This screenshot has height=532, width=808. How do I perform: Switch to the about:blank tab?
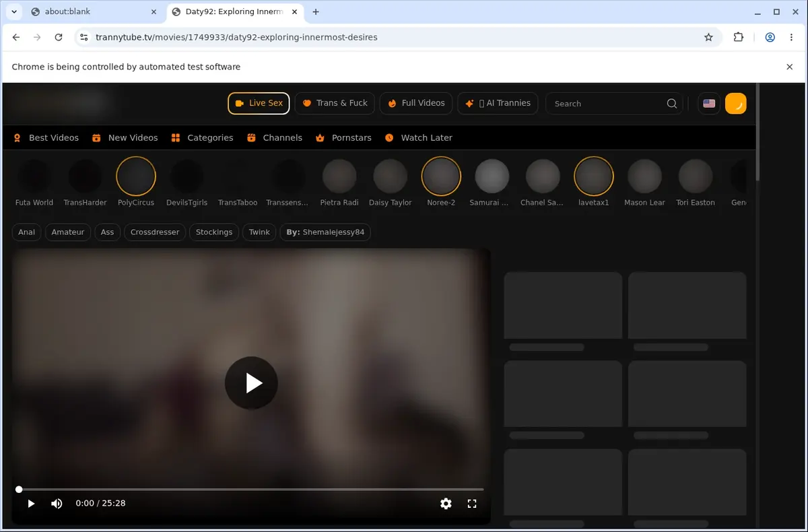94,11
